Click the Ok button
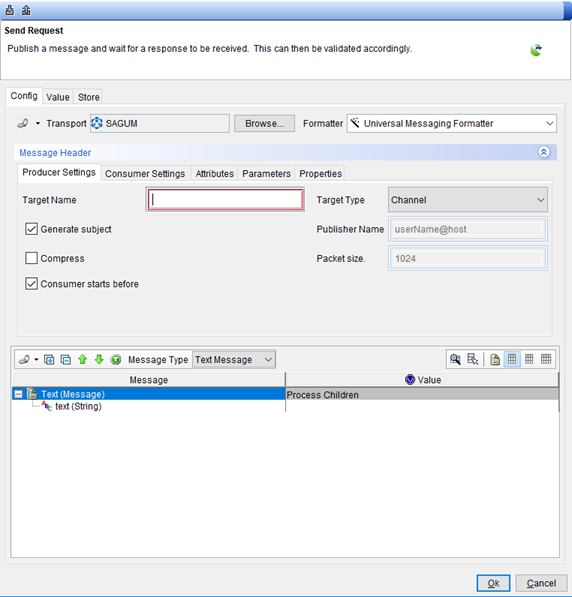 tap(493, 583)
